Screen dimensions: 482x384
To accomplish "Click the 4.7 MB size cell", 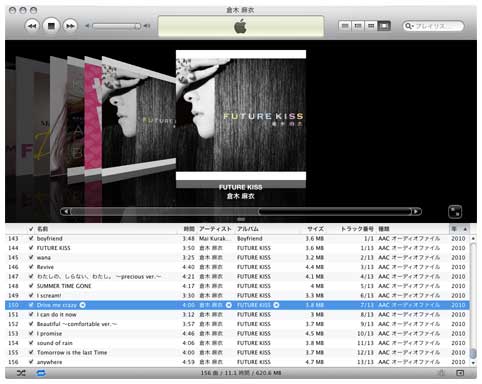I will click(x=315, y=362).
